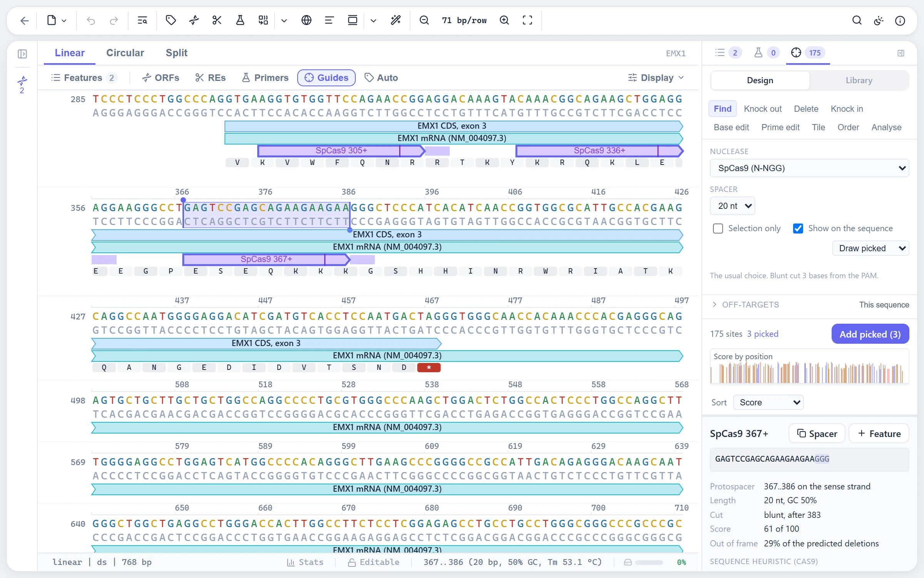Open the Sort Score dropdown
The height and width of the screenshot is (578, 924).
tap(768, 402)
